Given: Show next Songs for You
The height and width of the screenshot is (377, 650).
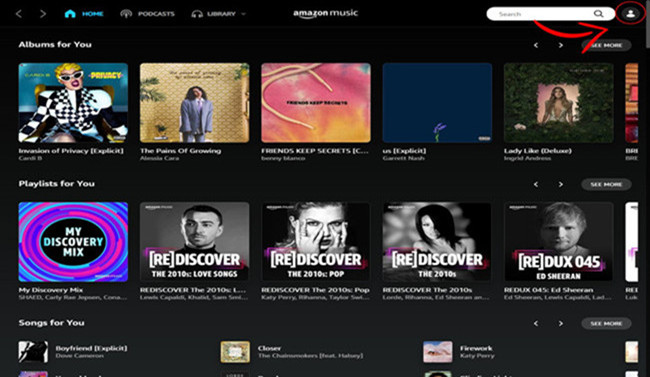Looking at the screenshot, I should (x=560, y=323).
